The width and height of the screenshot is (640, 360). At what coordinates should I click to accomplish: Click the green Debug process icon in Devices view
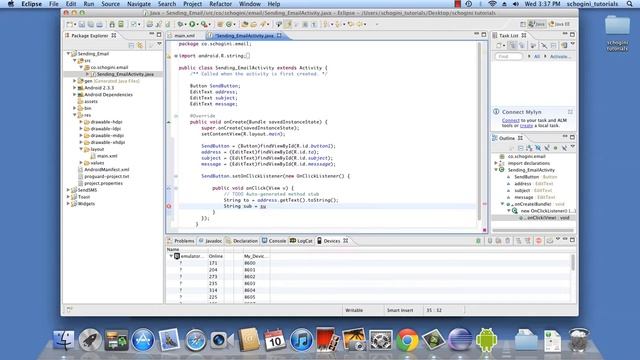[x=478, y=241]
